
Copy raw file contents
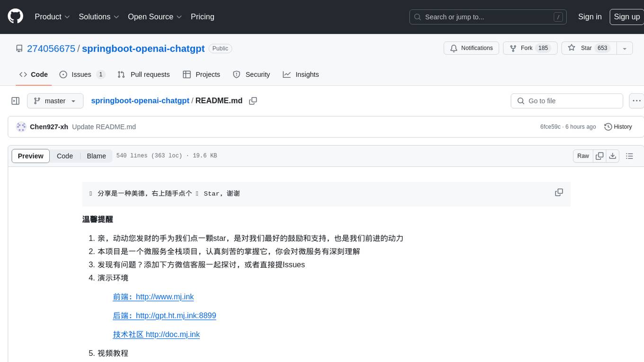click(599, 156)
